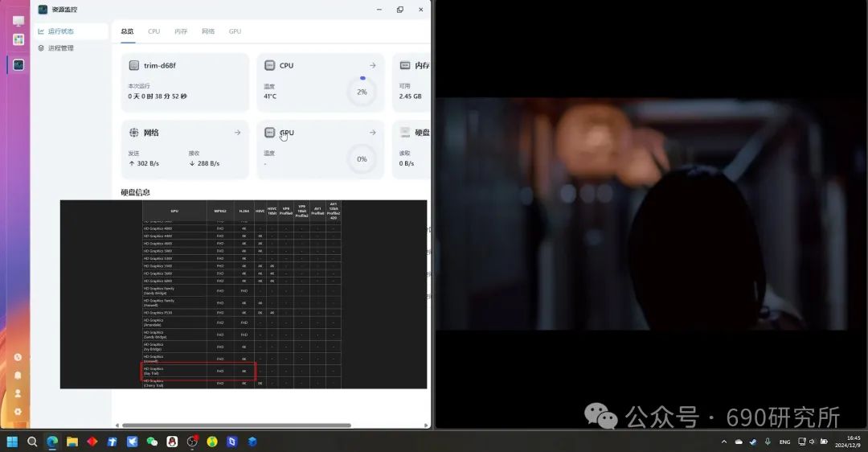Click the CPU chip icon on card
Screen dimensions: 868x452
coord(269,65)
